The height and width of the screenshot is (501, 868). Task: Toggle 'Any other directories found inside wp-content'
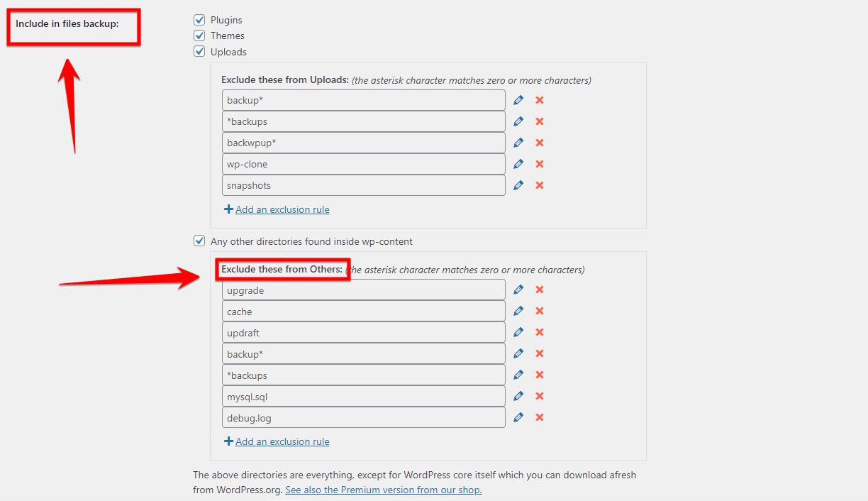tap(199, 241)
